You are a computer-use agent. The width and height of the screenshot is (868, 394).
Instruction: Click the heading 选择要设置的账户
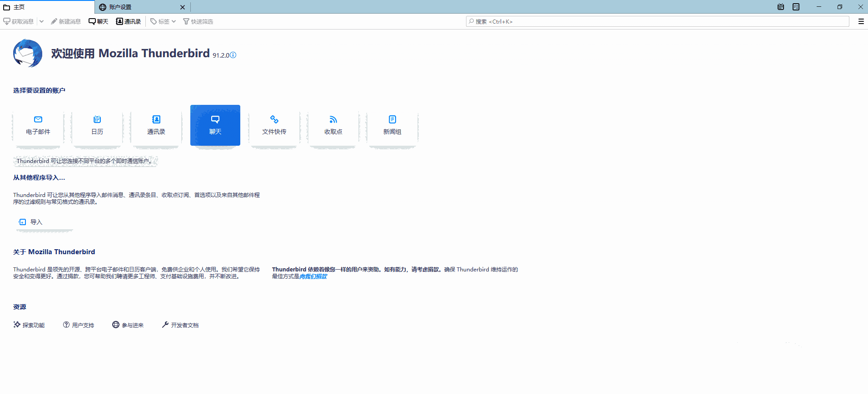(x=39, y=90)
